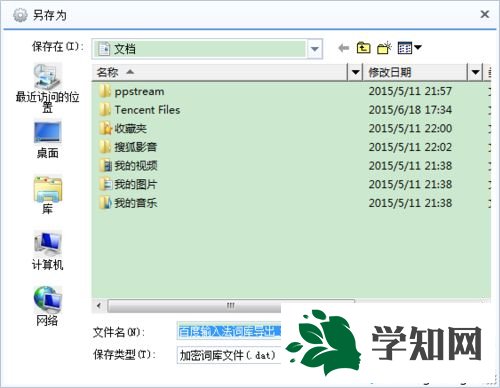Select the 我的图片 folder icon
Image resolution: width=500 pixels, height=388 pixels.
105,184
